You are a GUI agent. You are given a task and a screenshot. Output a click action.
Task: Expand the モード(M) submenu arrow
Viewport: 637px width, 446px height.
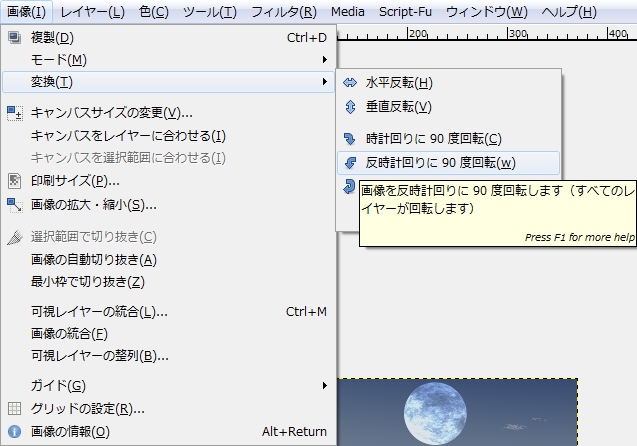click(325, 60)
